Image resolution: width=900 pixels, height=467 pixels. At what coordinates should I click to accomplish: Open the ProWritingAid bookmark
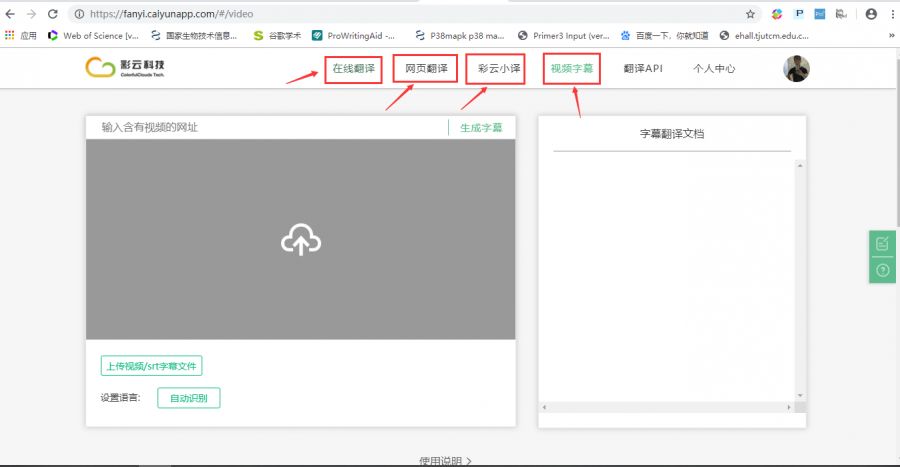tap(353, 36)
